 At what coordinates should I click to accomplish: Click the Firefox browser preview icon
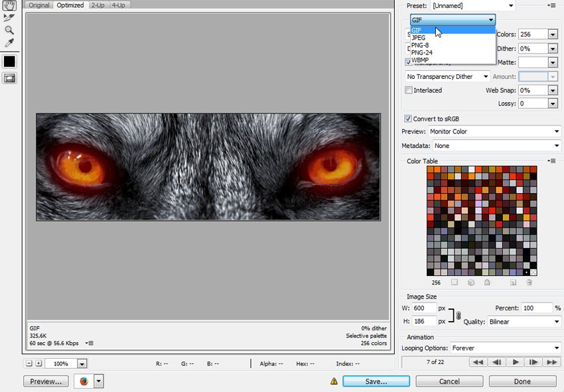coord(84,381)
